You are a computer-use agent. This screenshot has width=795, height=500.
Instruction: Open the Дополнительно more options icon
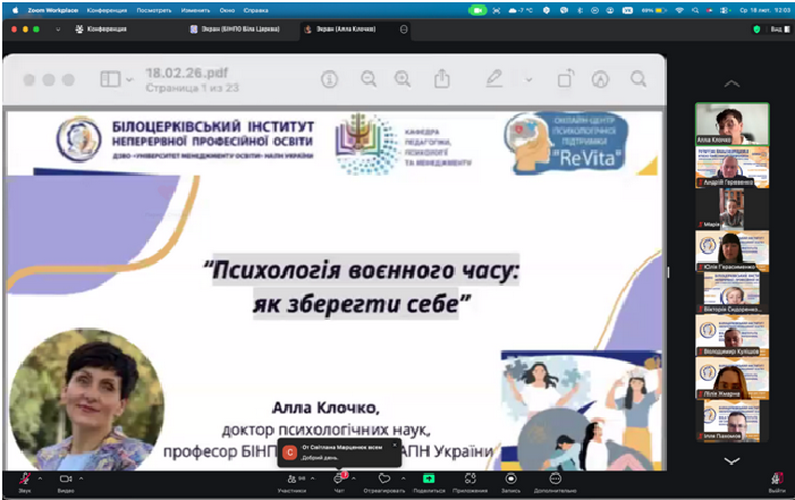coord(555,478)
